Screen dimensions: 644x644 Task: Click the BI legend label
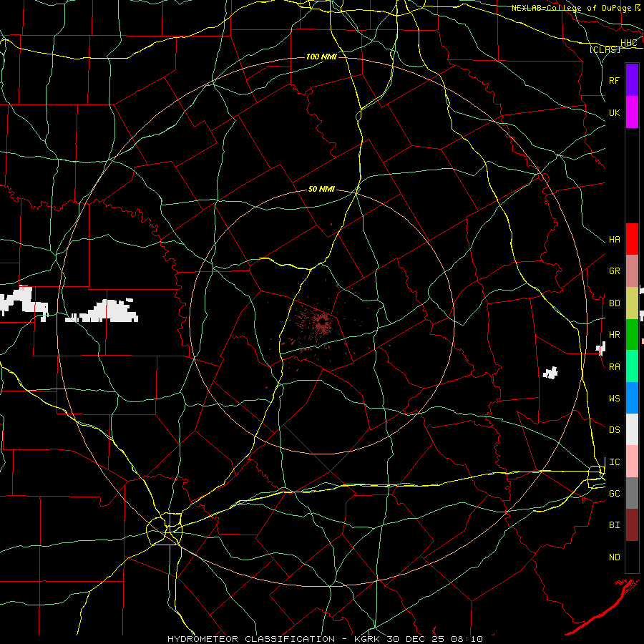(614, 525)
